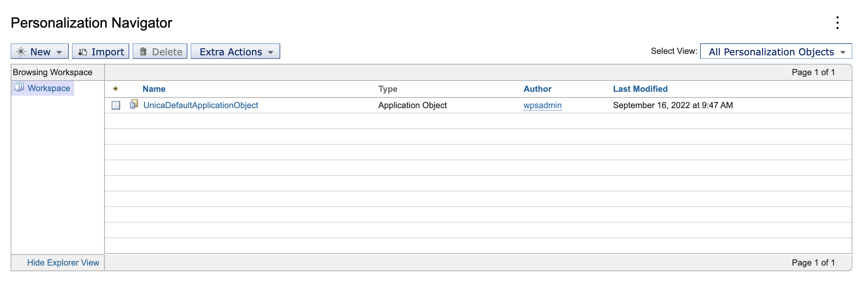Click the New button label

(40, 52)
